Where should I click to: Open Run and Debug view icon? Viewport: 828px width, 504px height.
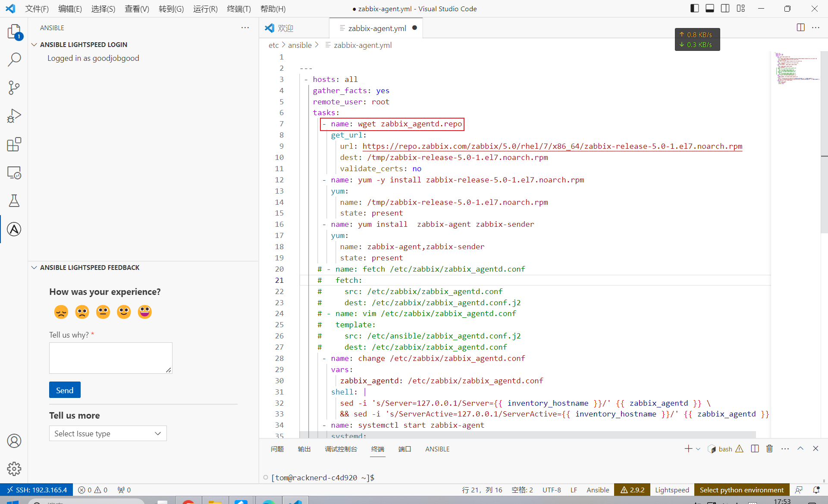14,116
